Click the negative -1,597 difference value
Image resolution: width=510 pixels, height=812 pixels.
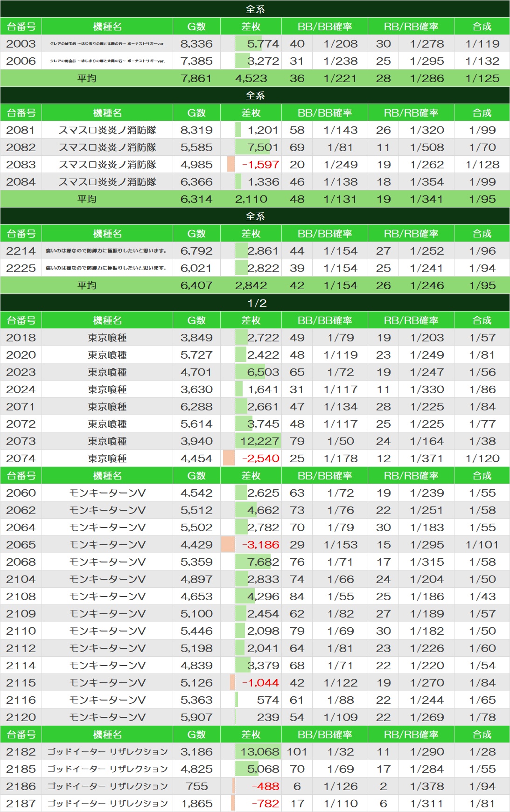coord(260,165)
